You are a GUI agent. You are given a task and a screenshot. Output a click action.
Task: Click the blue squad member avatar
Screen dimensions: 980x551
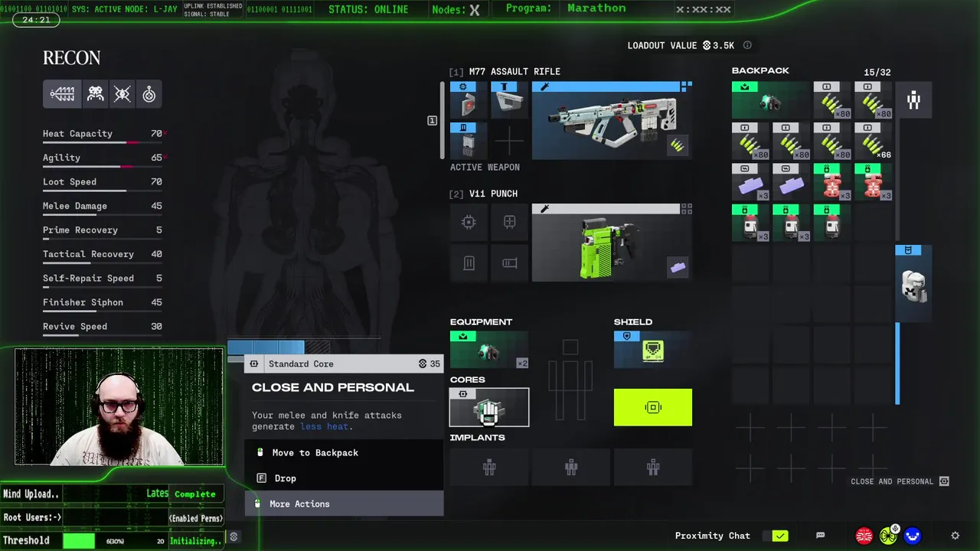point(913,536)
